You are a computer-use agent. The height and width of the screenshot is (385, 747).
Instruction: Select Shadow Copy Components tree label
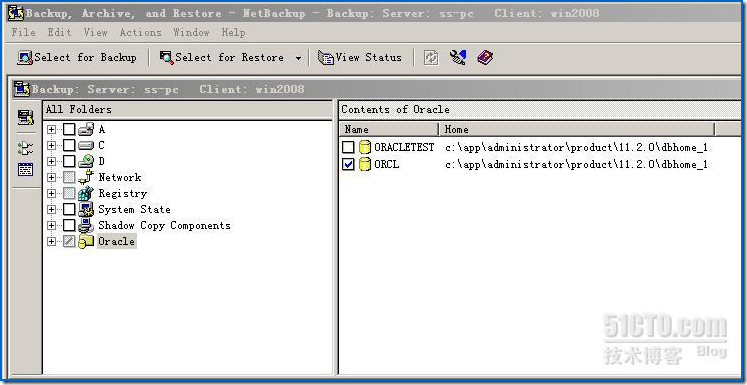(164, 226)
